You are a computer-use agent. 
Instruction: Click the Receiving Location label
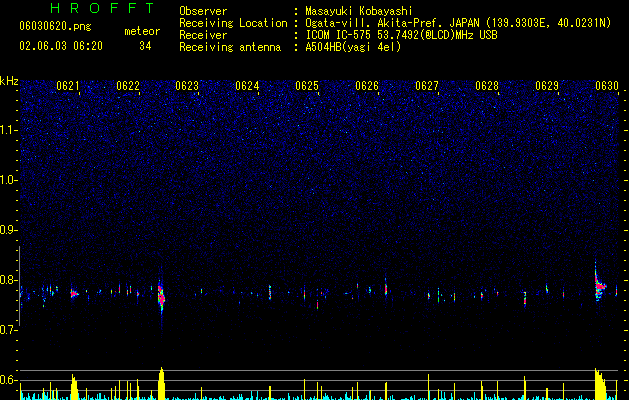point(233,23)
